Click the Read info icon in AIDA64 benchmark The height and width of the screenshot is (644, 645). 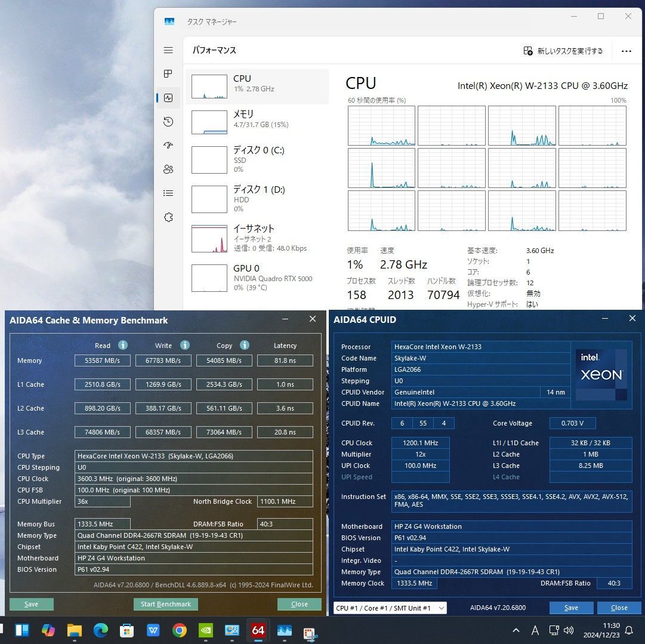coord(122,345)
